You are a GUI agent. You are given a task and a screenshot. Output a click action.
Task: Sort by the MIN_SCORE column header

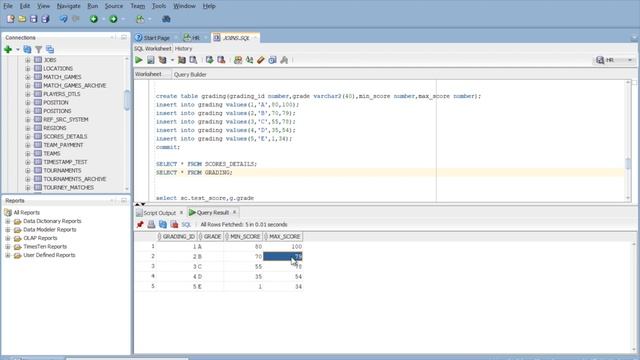[x=243, y=237]
